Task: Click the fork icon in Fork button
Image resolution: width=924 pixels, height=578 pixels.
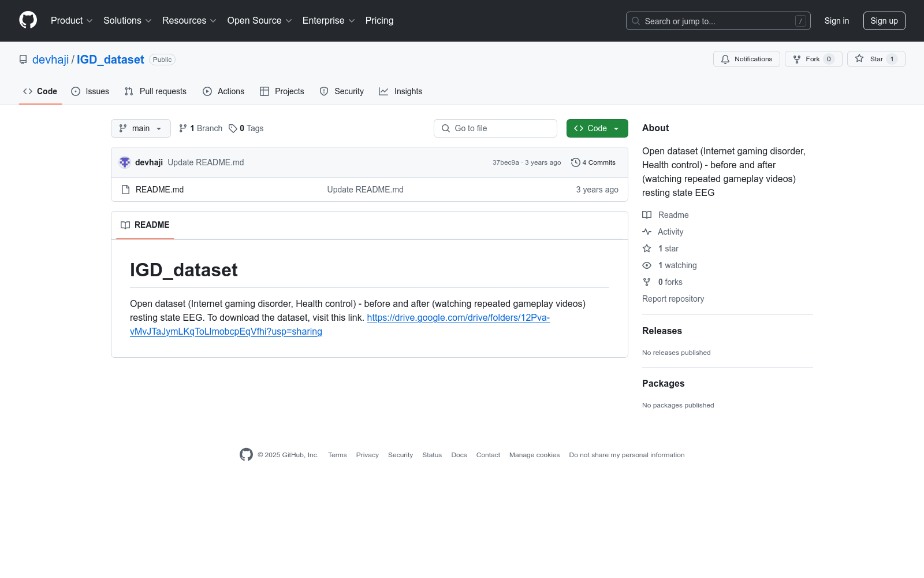Action: click(x=797, y=59)
